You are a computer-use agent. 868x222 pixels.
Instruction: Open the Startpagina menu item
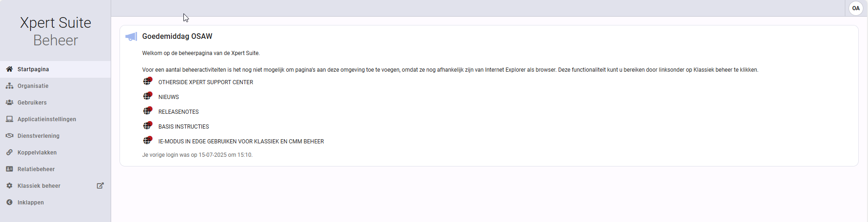56,69
